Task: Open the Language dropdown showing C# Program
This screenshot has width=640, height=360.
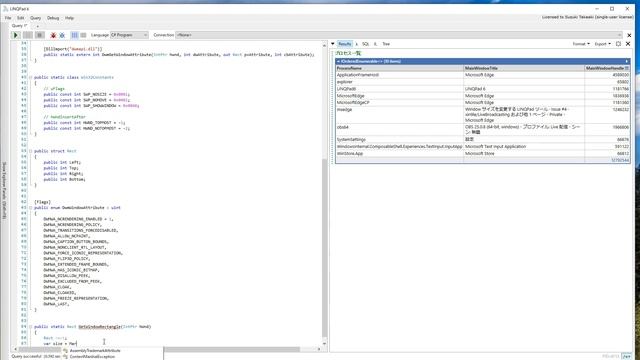Action: click(x=129, y=35)
